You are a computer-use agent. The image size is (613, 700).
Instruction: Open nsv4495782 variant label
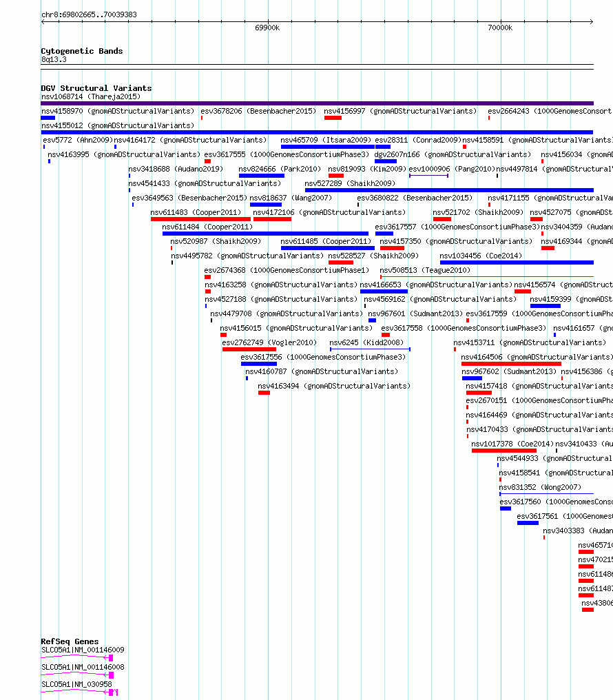(247, 256)
